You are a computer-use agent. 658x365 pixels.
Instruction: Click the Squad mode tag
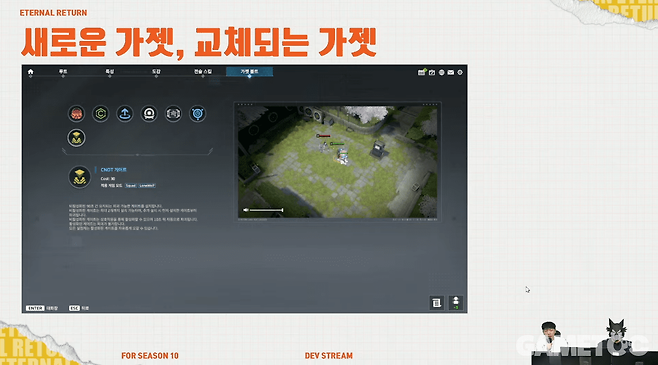(x=131, y=185)
